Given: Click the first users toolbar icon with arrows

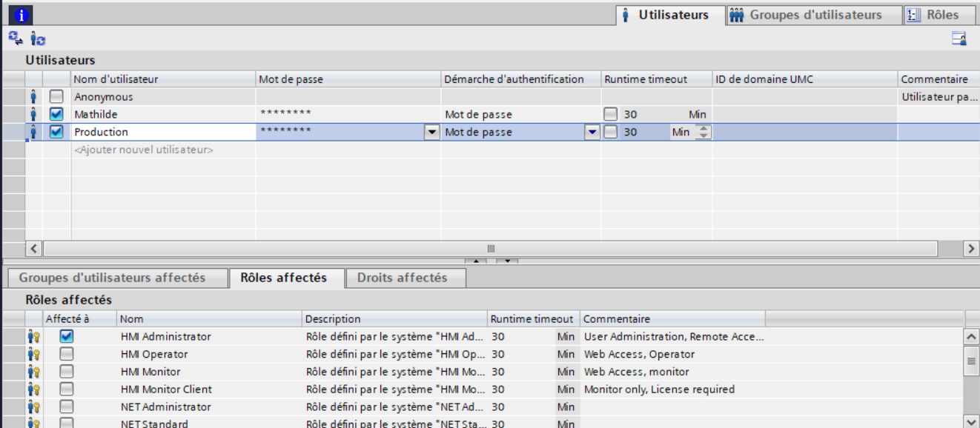Looking at the screenshot, I should [x=15, y=39].
